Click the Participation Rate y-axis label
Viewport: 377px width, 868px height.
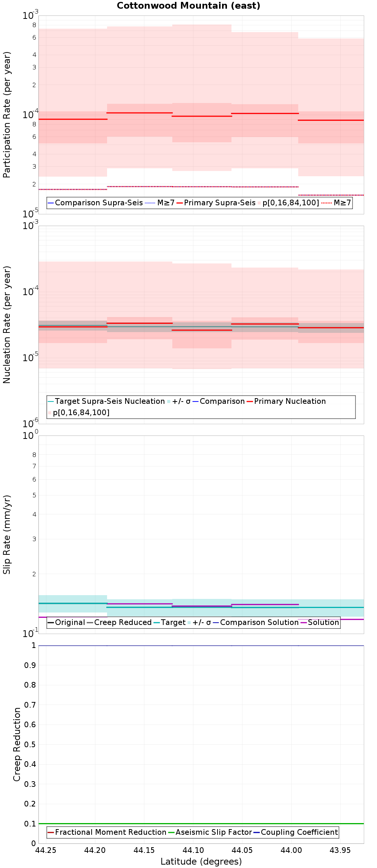click(x=7, y=115)
